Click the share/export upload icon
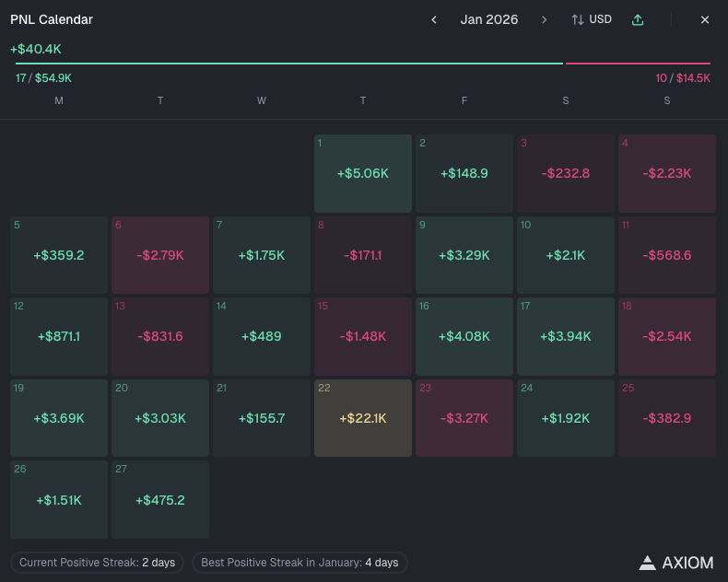This screenshot has height=582, width=728. coord(638,19)
